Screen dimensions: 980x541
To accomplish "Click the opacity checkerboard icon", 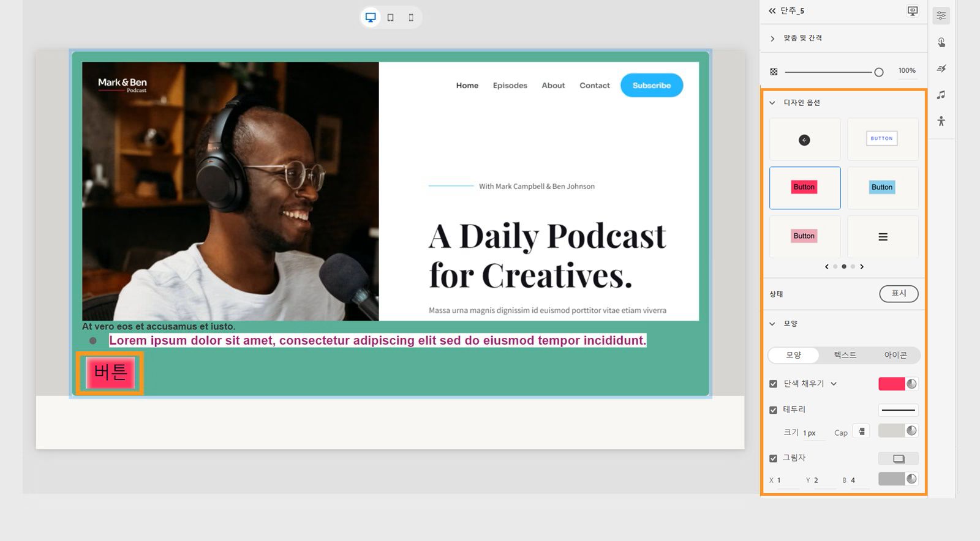I will point(774,72).
